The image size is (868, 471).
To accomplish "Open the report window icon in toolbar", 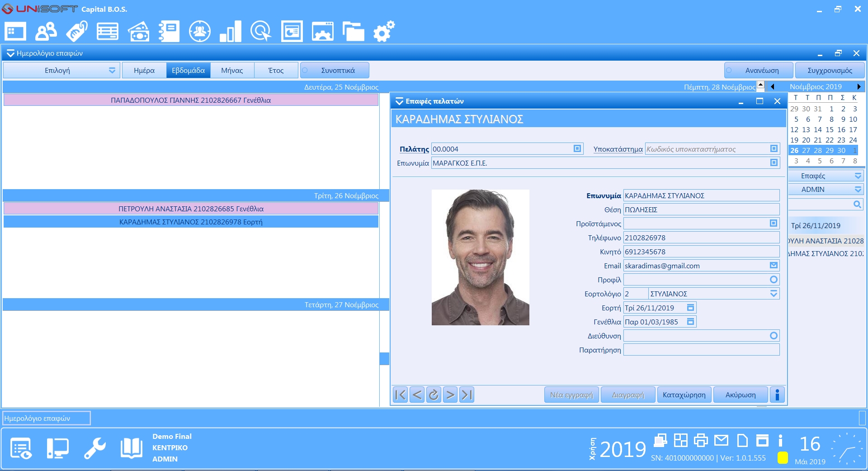I will [x=292, y=32].
